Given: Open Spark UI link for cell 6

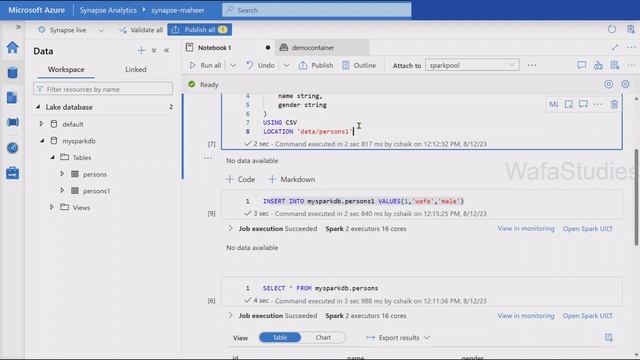Looking at the screenshot, I should [587, 316].
